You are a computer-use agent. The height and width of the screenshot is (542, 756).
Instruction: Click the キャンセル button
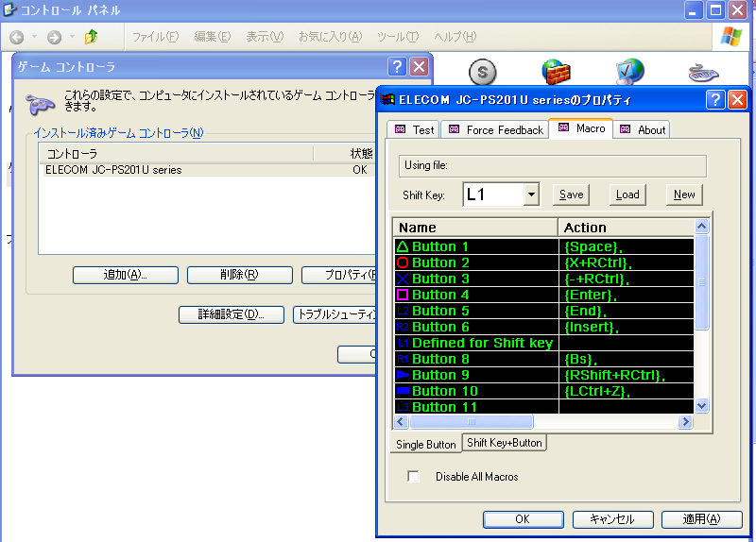[612, 519]
